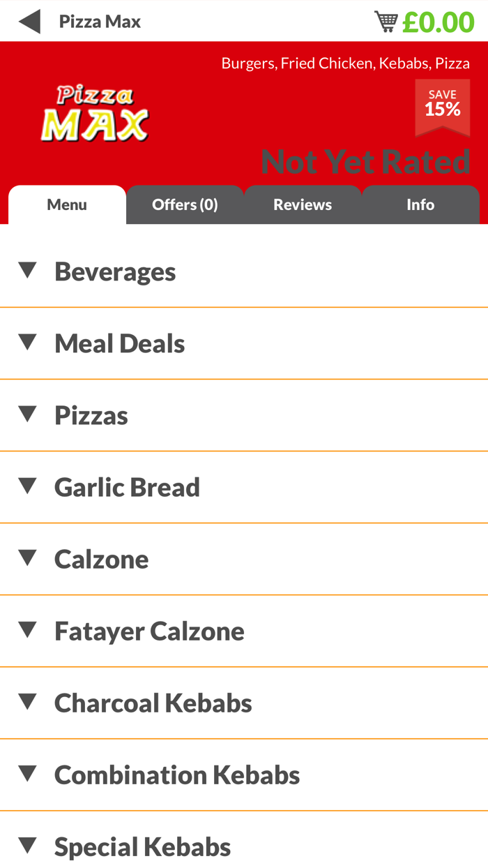The width and height of the screenshot is (488, 868).
Task: Expand the Beverages category
Action: point(115,271)
